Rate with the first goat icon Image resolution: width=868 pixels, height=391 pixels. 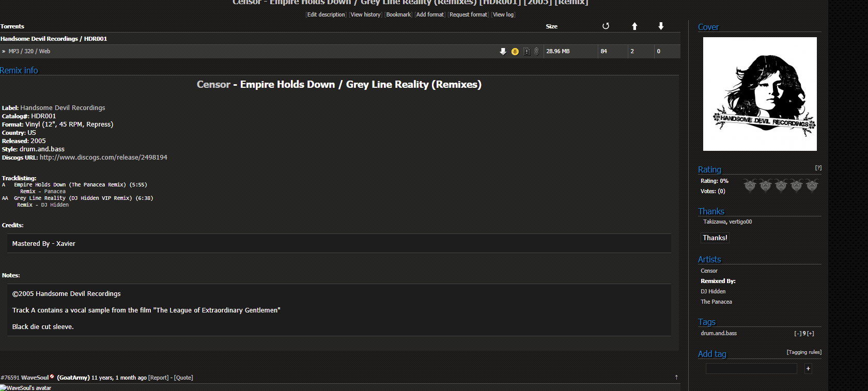pos(750,185)
